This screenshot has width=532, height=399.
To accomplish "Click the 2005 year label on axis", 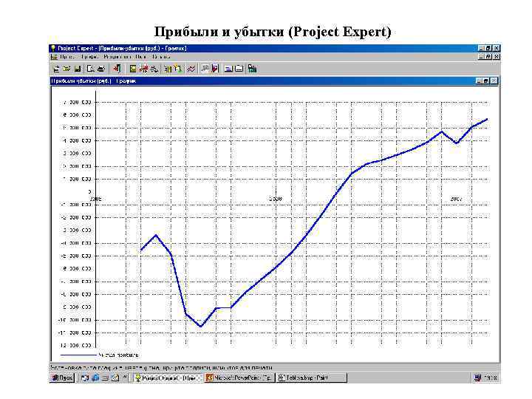I will (x=95, y=199).
